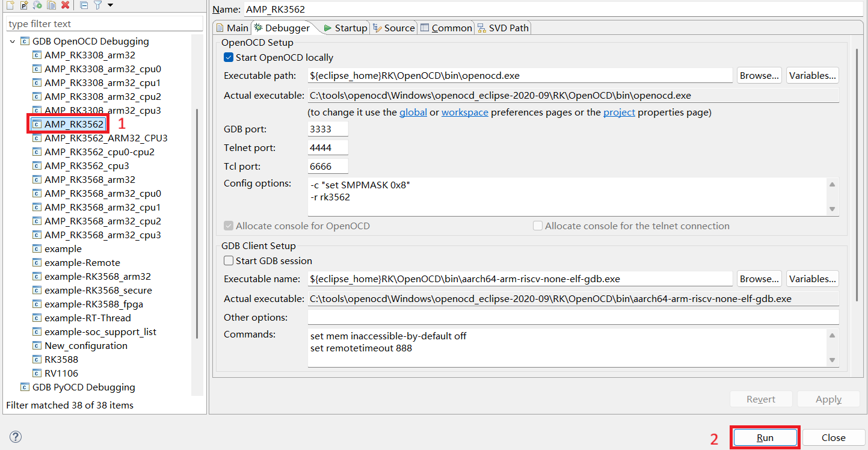Uncheck Start OpenOCD locally checkbox

[x=229, y=58]
